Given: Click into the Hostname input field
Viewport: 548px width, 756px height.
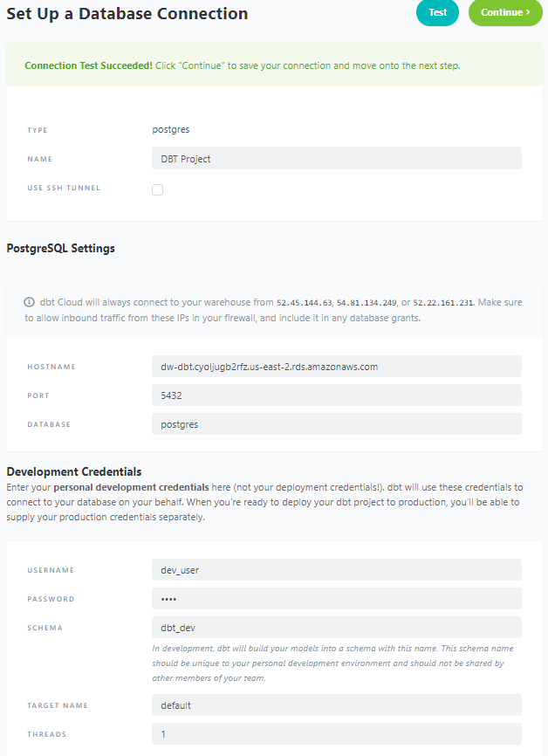Looking at the screenshot, I should tap(336, 367).
